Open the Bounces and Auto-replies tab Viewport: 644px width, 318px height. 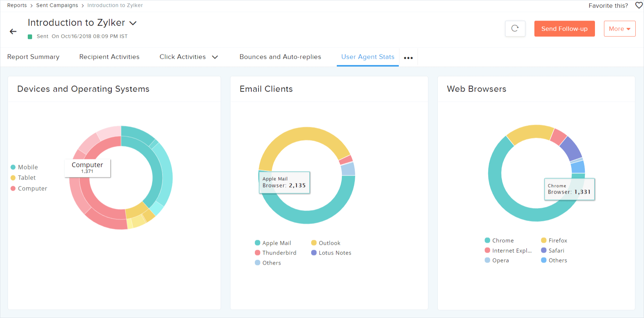(280, 57)
